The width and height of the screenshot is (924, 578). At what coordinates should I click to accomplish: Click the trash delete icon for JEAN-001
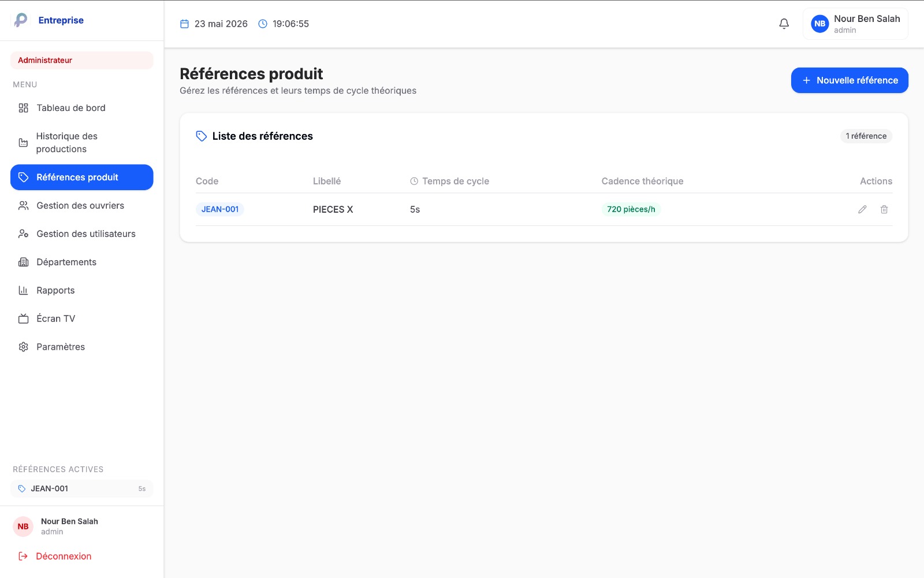(x=884, y=209)
